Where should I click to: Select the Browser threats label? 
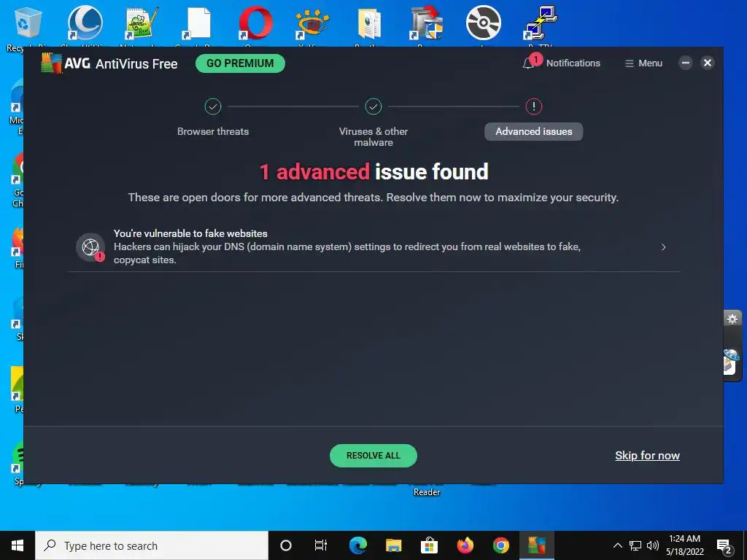click(x=213, y=131)
